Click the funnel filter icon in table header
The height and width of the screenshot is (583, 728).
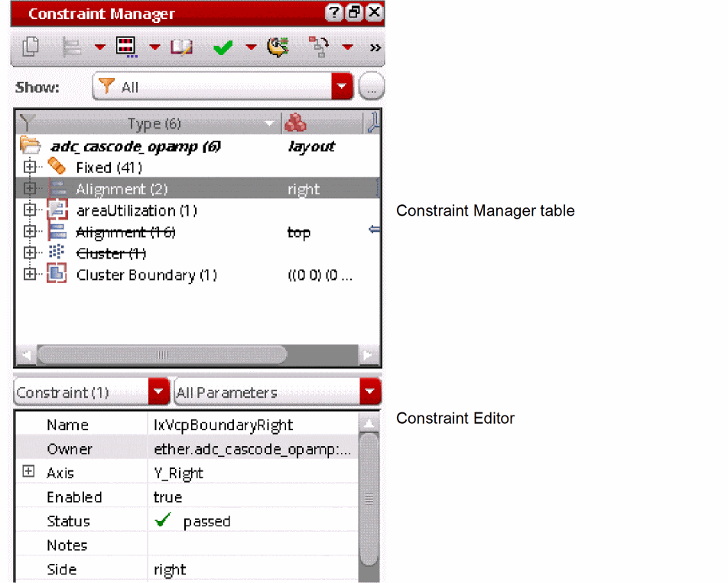[27, 123]
